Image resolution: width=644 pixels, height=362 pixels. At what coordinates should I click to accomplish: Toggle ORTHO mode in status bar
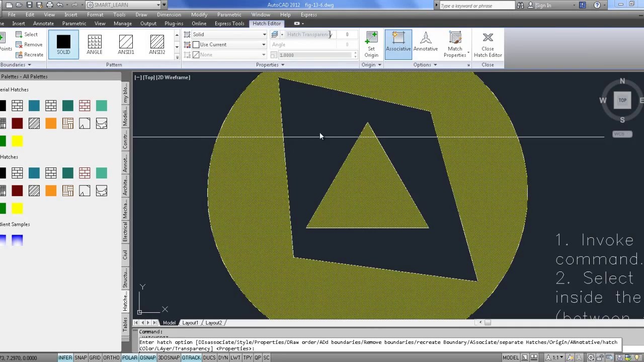[x=111, y=357]
